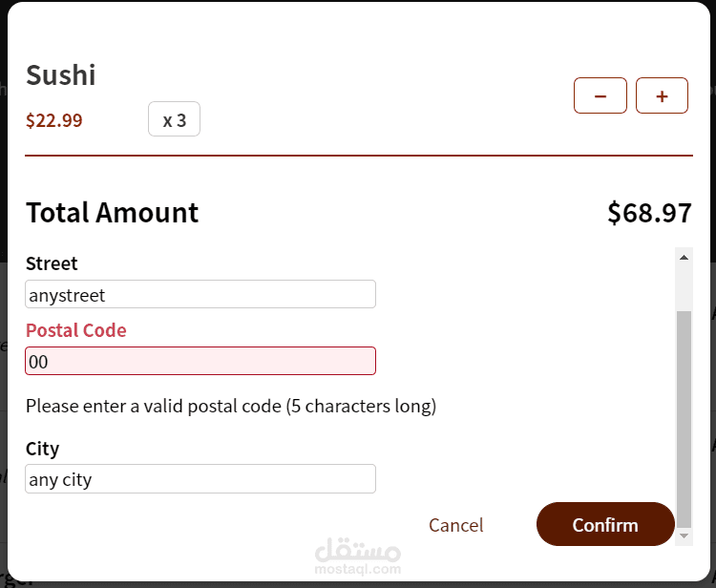Screen dimensions: 716x588
Task: Click the City field label
Action: (x=43, y=449)
